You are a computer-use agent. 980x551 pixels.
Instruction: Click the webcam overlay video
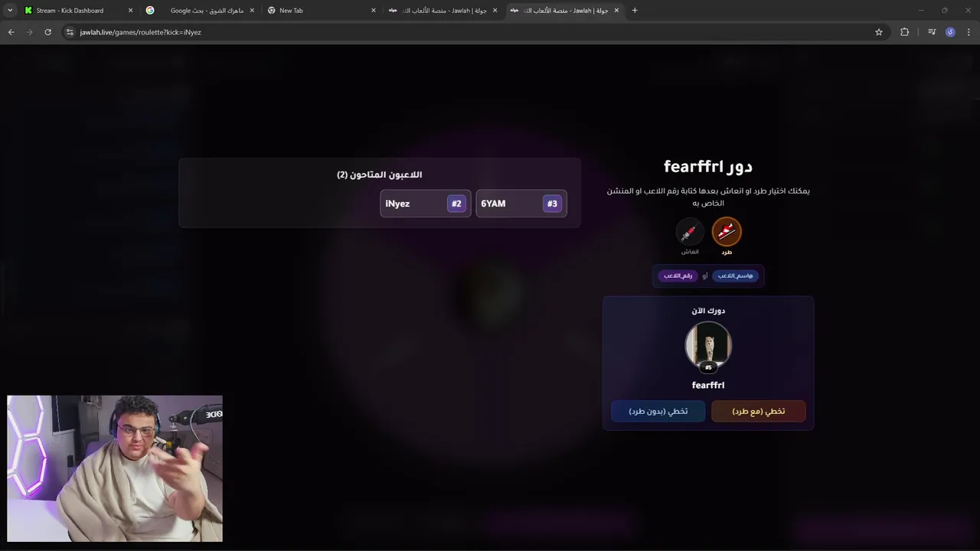pos(115,468)
